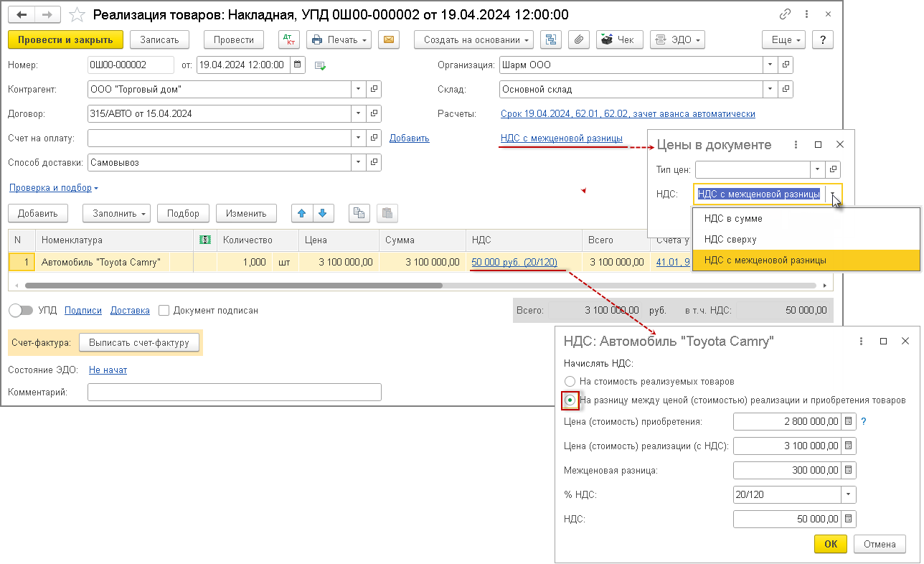Open document structure icon next to Создать на основании
Screen dimensions: 924x564
551,40
